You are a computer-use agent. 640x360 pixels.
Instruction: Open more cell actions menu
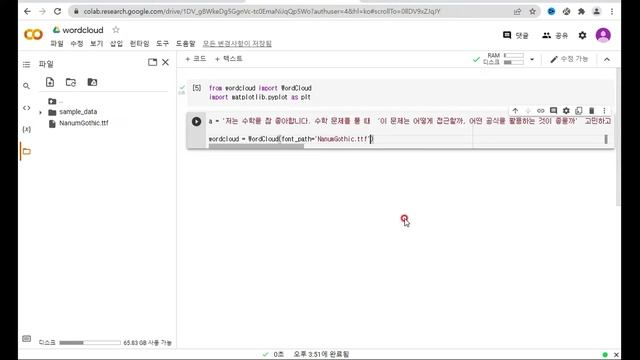click(x=604, y=111)
